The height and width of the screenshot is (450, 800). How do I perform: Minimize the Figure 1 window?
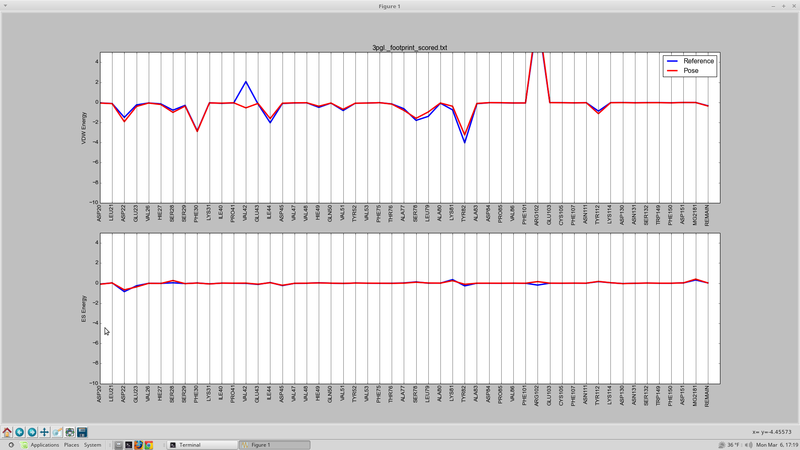point(773,6)
